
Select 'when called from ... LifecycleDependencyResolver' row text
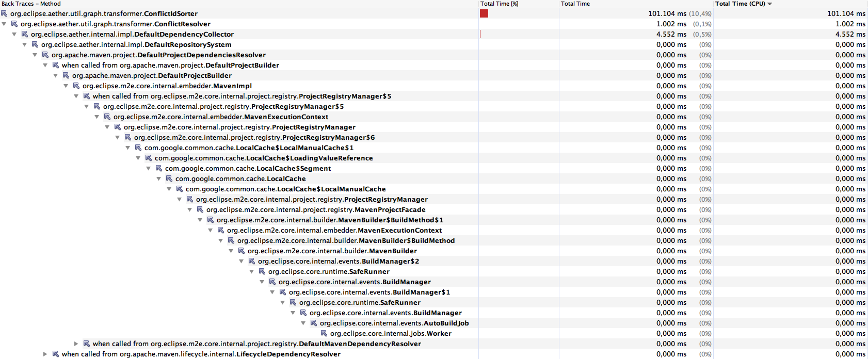(x=201, y=354)
